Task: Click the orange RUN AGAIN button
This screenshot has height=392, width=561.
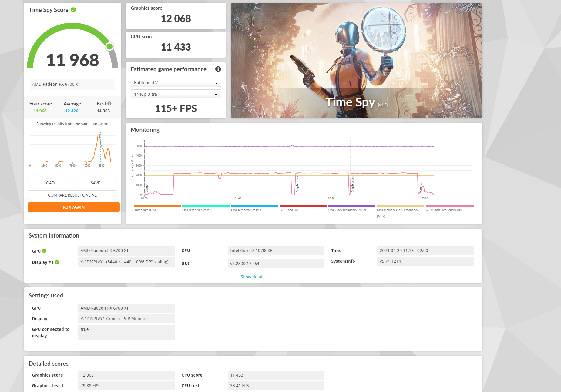Action: tap(74, 207)
